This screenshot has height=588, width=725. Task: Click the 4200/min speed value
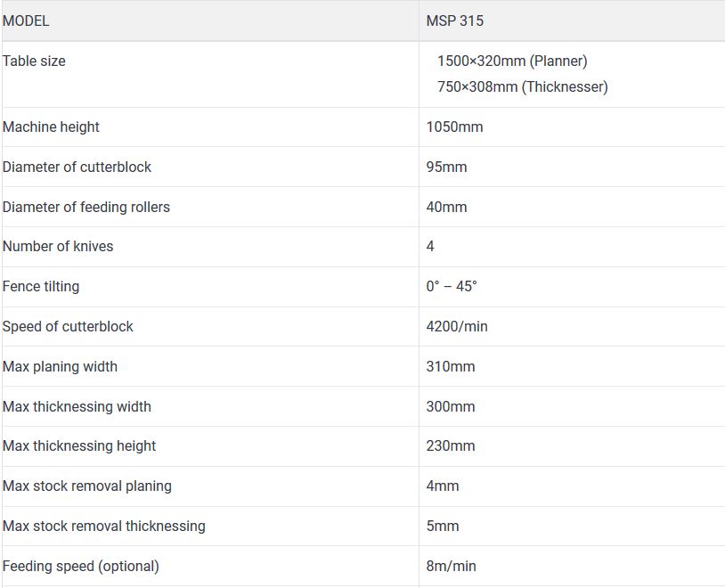(x=457, y=327)
